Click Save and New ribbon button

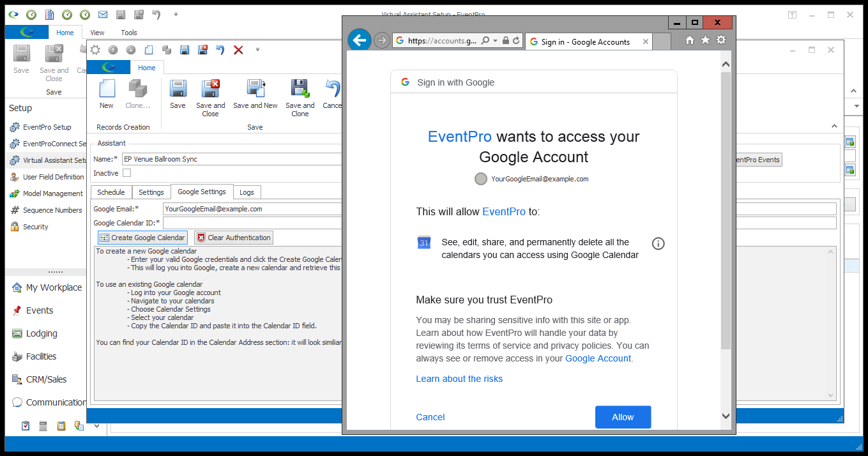pyautogui.click(x=255, y=94)
